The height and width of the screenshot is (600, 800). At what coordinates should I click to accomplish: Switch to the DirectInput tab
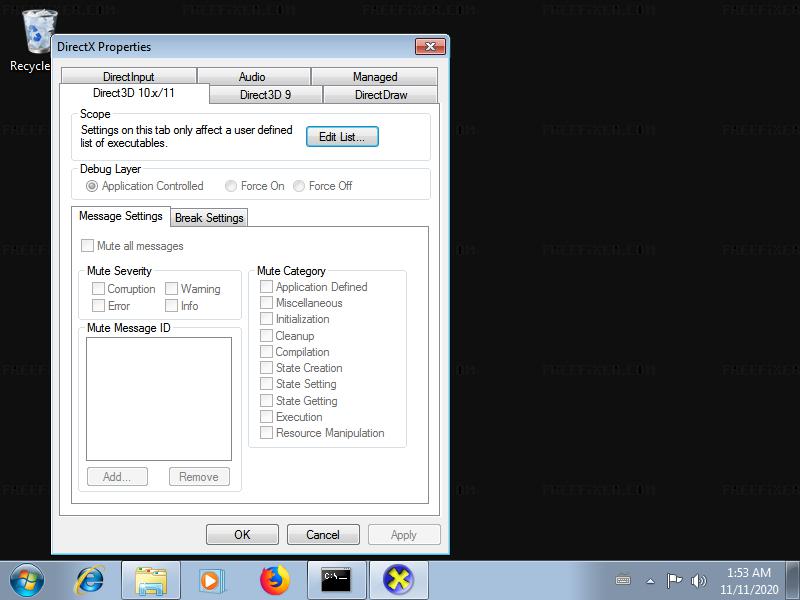[x=129, y=77]
